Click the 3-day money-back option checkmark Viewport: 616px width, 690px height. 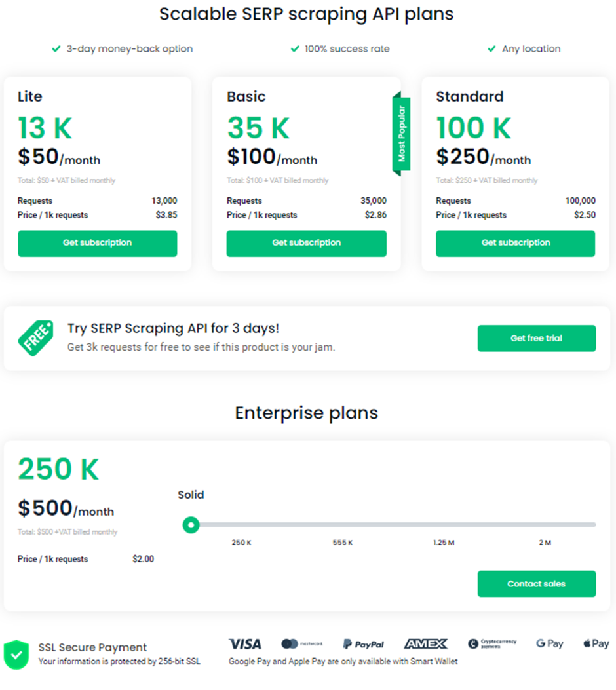[x=56, y=49]
